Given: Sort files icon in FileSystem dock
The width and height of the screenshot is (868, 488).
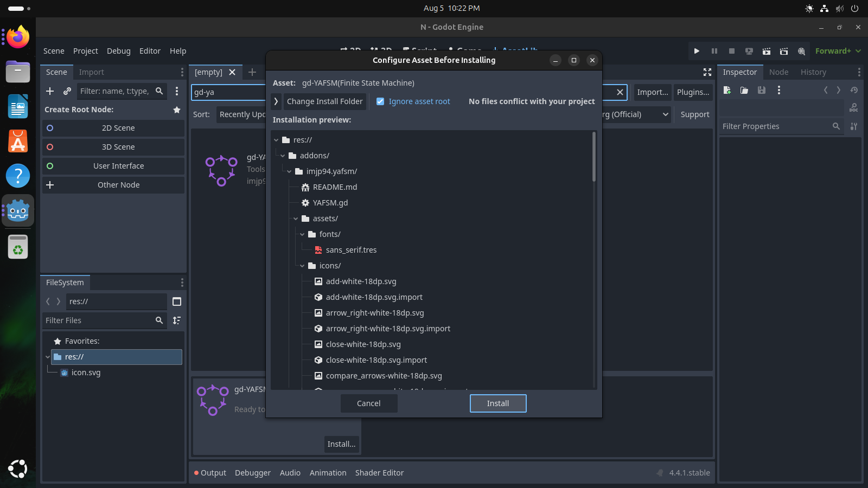Looking at the screenshot, I should tap(177, 320).
